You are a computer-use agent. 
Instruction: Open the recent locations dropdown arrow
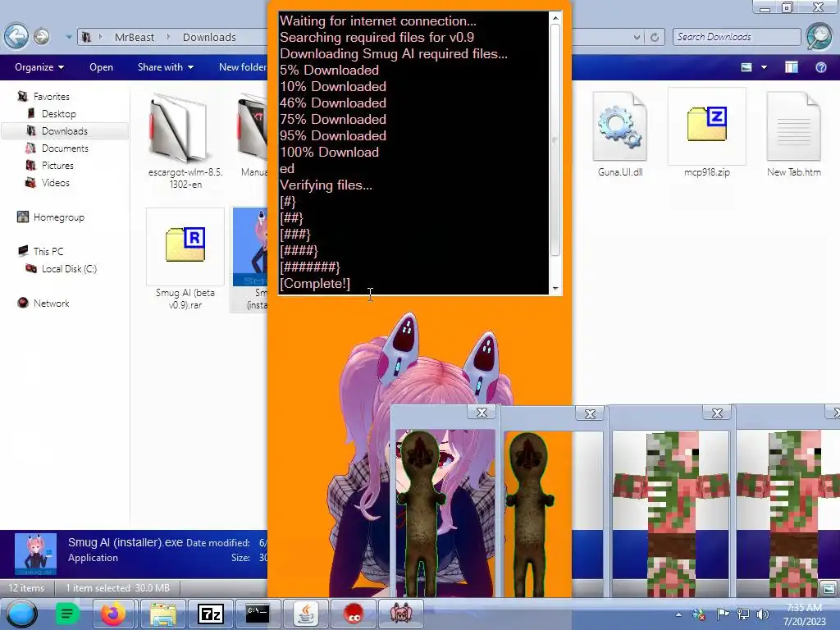(x=69, y=37)
